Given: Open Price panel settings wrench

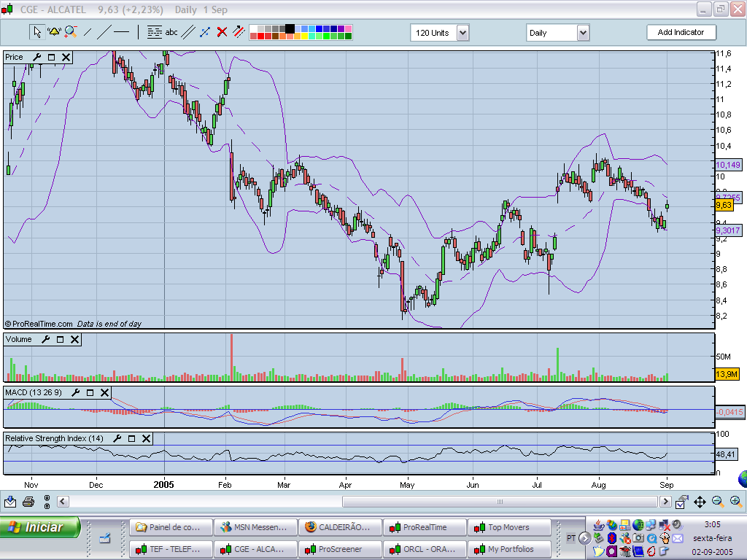Looking at the screenshot, I should 36,57.
